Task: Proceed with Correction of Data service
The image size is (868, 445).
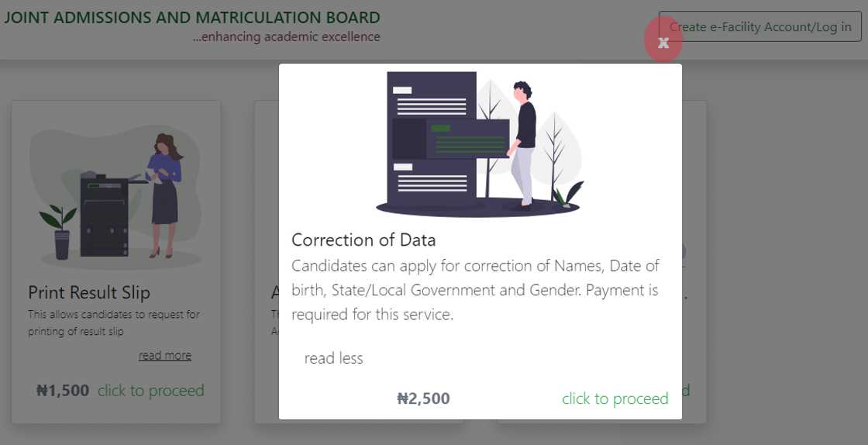Action: [615, 398]
